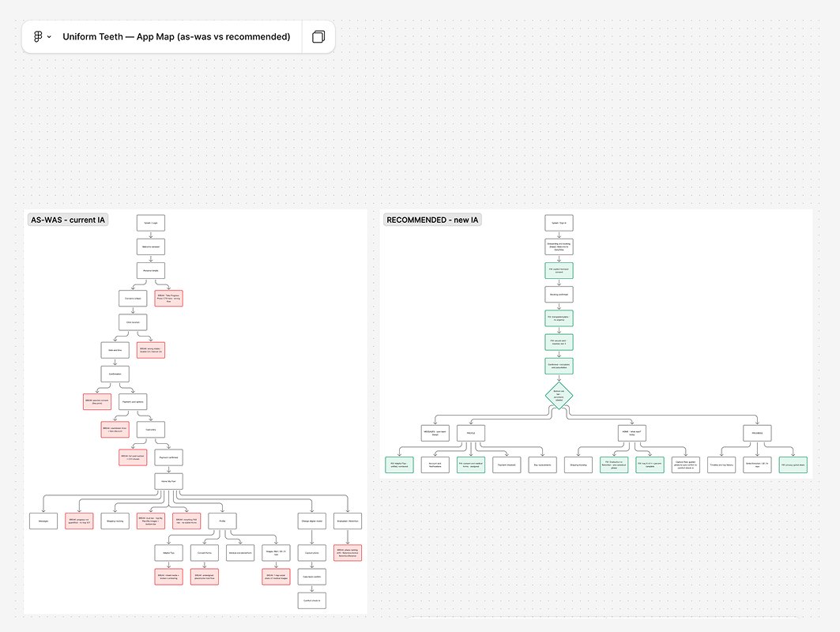Select the PROGRESS node in RECOMMENDED

[757, 433]
